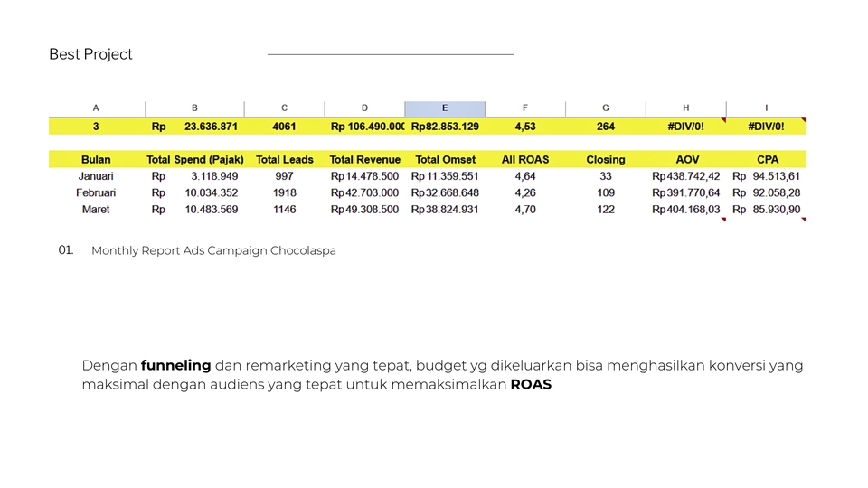Click Februari omset Rp32.668.648
Screen dimensions: 868x488
tap(445, 192)
